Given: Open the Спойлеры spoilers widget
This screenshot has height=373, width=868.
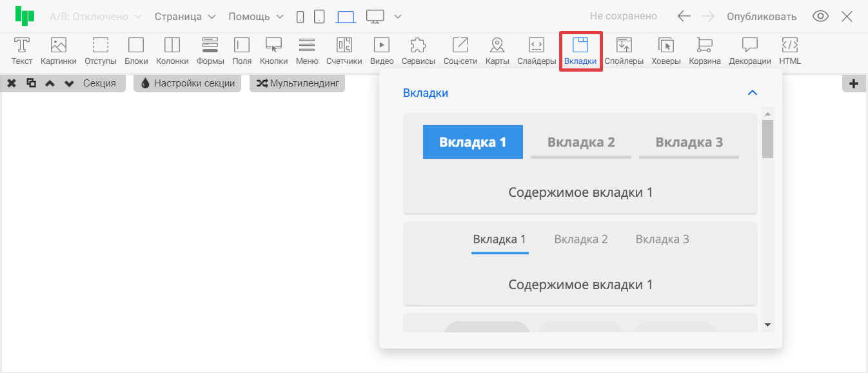Looking at the screenshot, I should click(624, 51).
